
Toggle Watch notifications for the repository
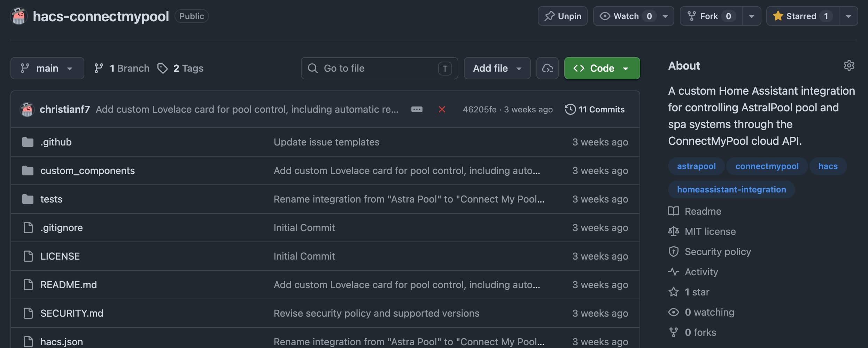pos(634,16)
